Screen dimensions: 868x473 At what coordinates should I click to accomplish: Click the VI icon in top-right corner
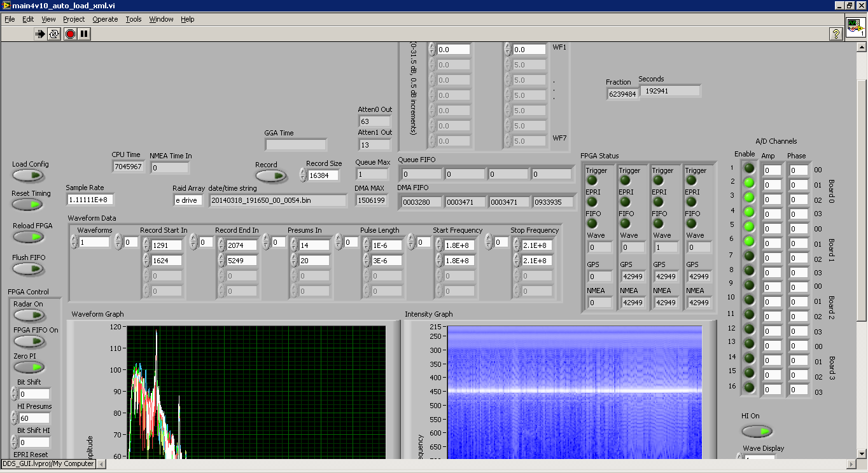pyautogui.click(x=855, y=28)
